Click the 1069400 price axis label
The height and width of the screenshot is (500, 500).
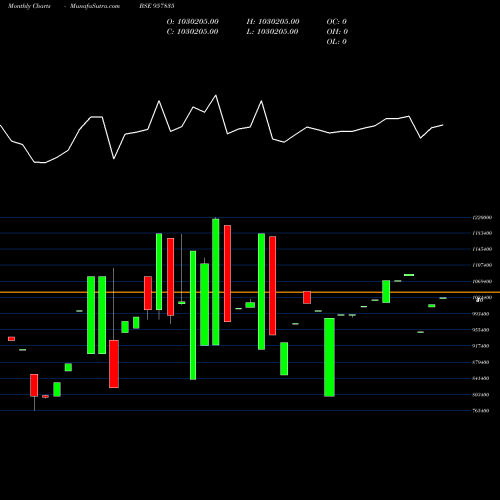pos(482,282)
